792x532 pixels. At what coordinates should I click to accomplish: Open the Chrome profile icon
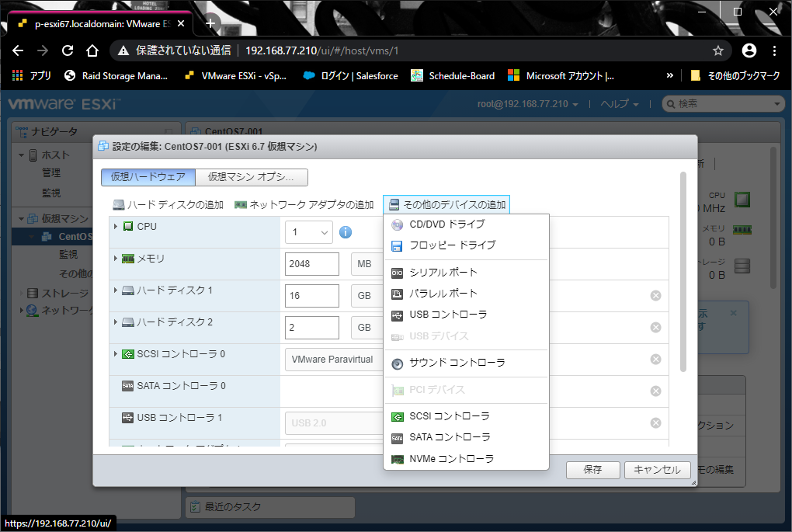[x=749, y=50]
